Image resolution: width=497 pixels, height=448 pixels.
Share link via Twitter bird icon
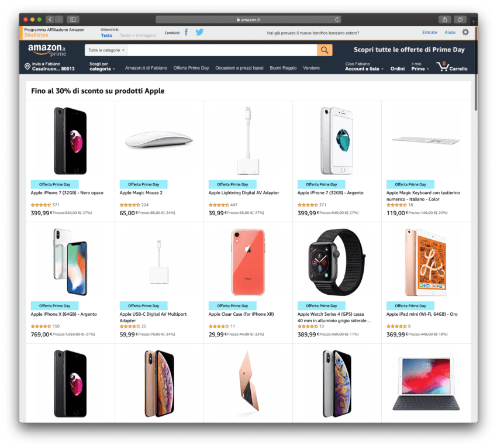(199, 32)
